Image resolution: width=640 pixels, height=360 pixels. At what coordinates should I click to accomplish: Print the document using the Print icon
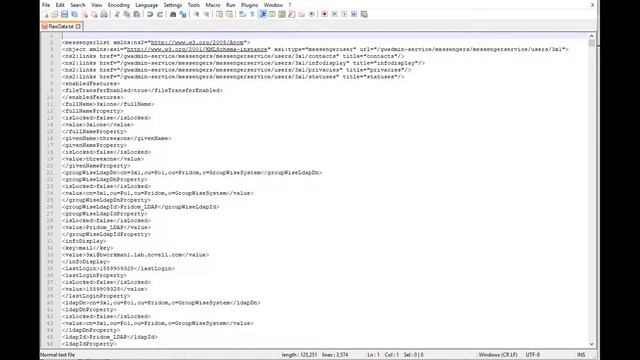coord(104,14)
